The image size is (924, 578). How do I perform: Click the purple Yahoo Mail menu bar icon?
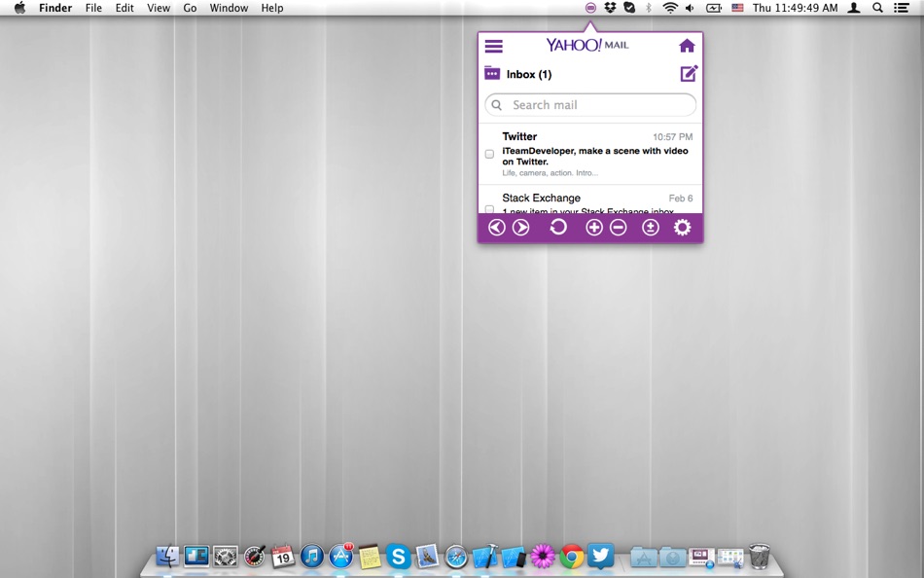click(590, 8)
